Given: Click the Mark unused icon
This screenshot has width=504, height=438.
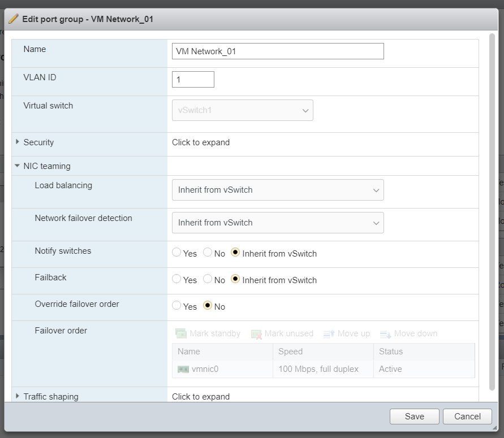Looking at the screenshot, I should [x=256, y=334].
